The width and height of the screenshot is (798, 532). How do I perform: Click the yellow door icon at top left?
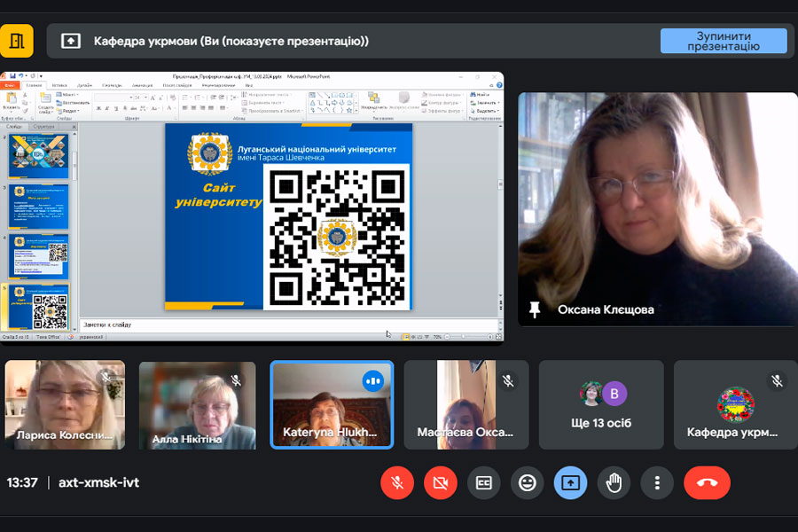point(17,41)
